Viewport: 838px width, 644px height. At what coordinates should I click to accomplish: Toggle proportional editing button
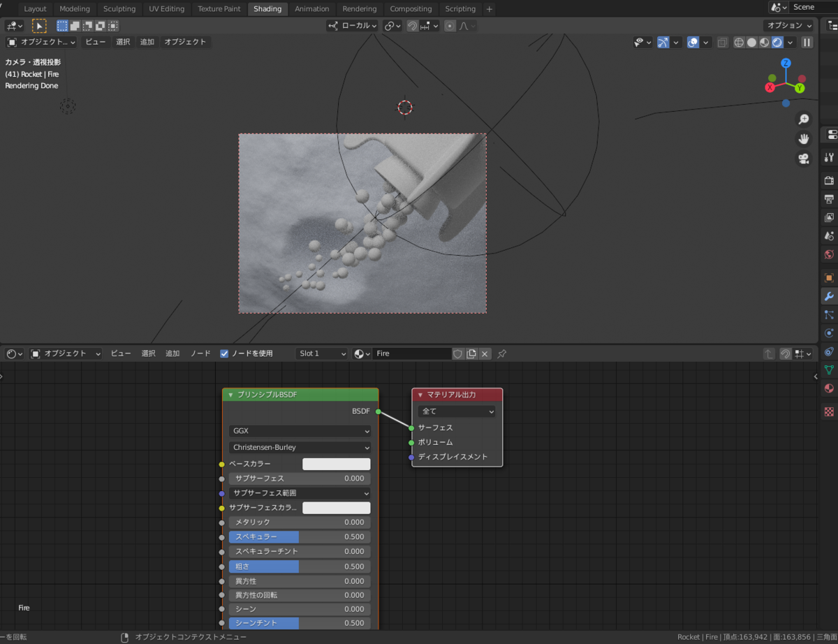450,26
